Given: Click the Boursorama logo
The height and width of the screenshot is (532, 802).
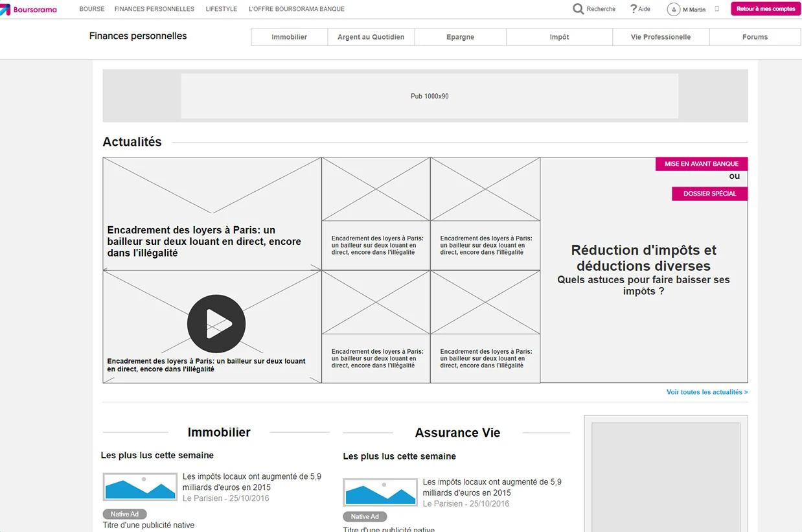Looking at the screenshot, I should [x=29, y=9].
